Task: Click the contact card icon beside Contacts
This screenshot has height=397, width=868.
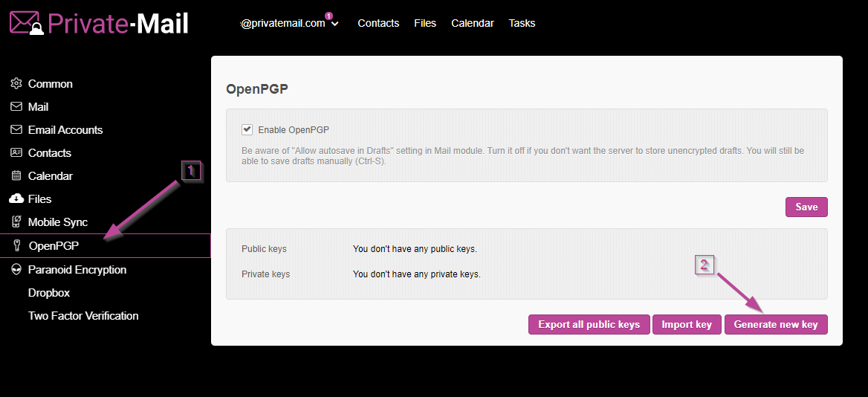Action: [16, 153]
